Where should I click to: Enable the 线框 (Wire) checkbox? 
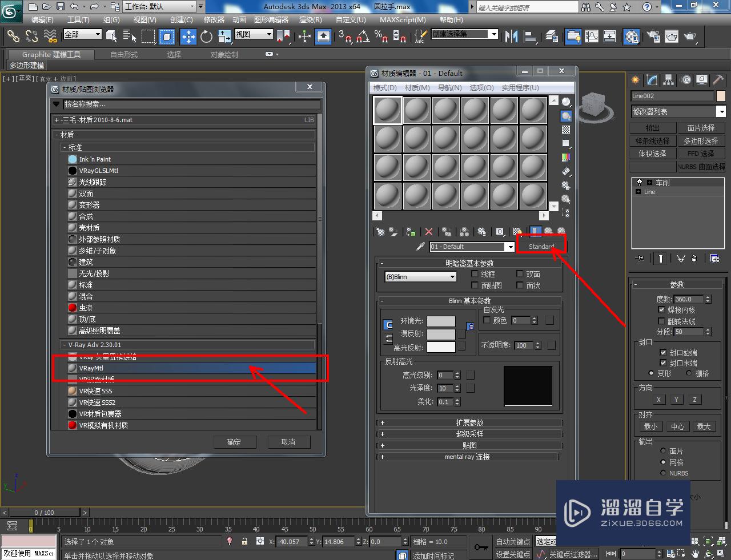tap(475, 274)
